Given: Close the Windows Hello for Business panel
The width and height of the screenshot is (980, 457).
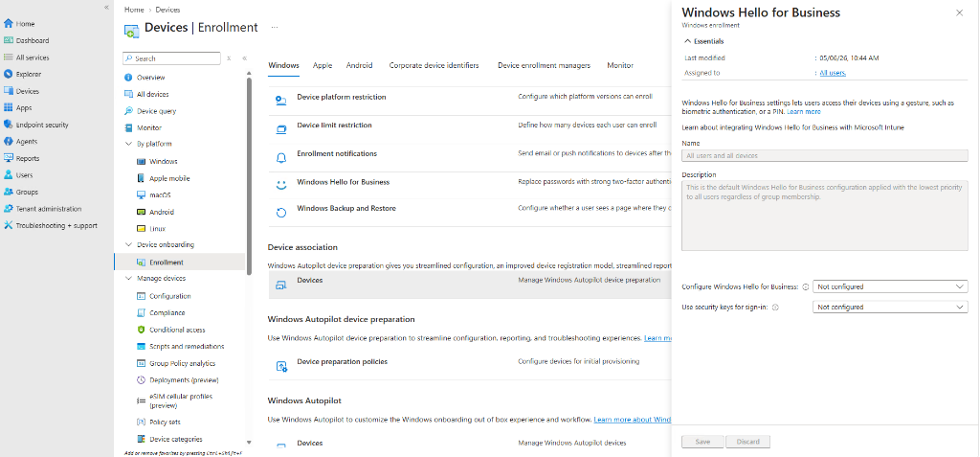Looking at the screenshot, I should (x=959, y=12).
